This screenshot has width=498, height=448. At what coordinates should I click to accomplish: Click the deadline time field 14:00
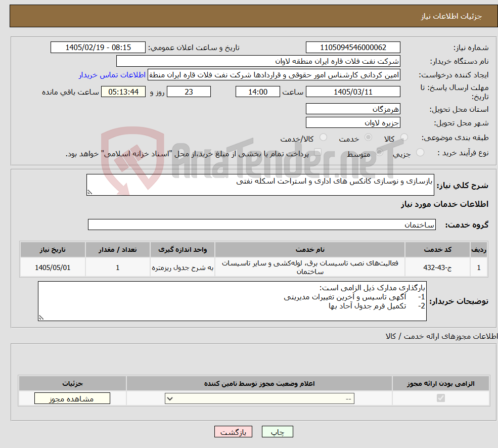click(257, 92)
